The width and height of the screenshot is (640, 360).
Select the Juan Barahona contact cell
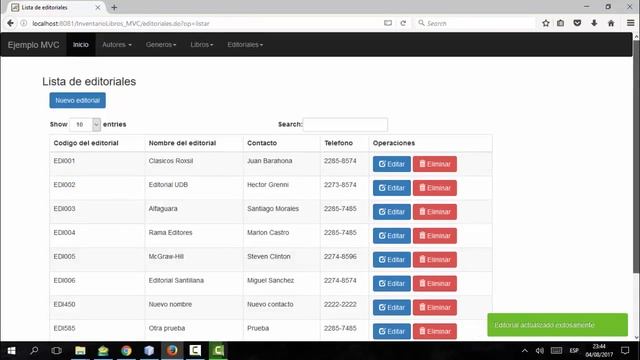pyautogui.click(x=282, y=164)
